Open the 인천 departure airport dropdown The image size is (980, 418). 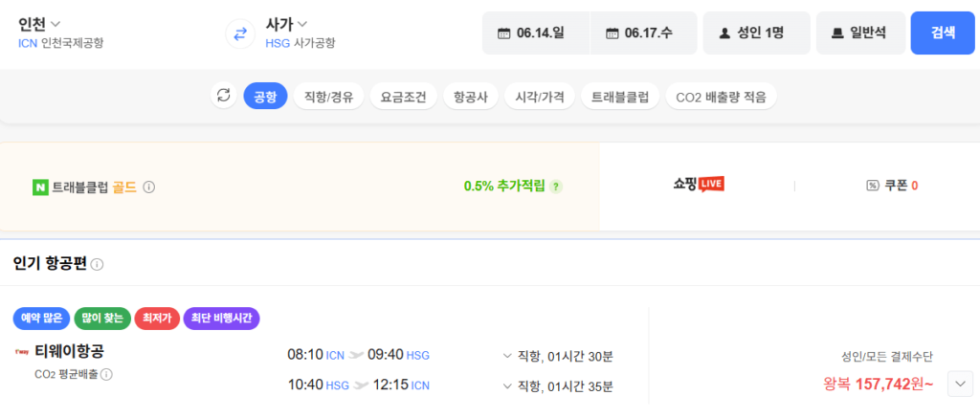(39, 23)
